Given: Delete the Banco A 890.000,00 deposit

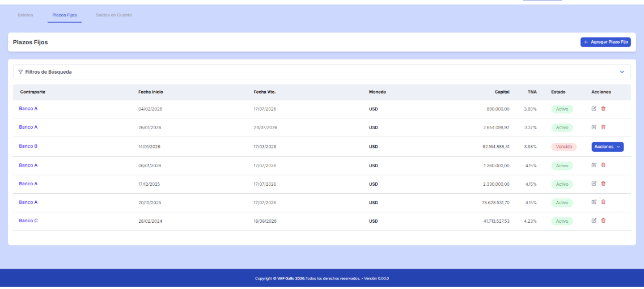Looking at the screenshot, I should point(603,109).
